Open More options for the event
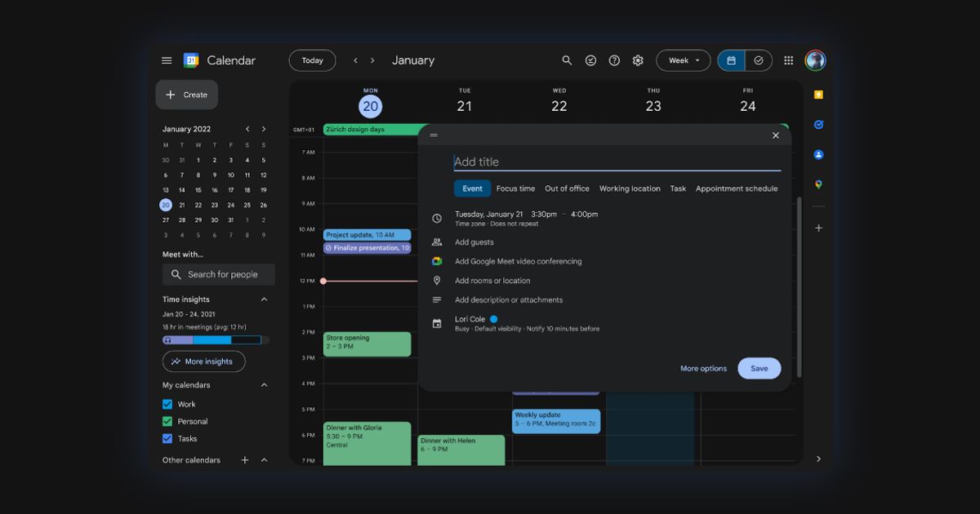The height and width of the screenshot is (514, 980). tap(703, 369)
